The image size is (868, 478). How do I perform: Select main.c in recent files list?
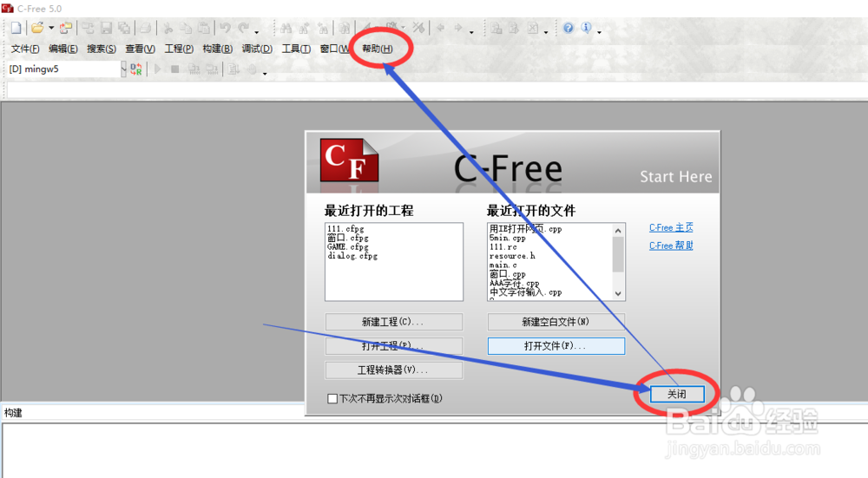503,265
